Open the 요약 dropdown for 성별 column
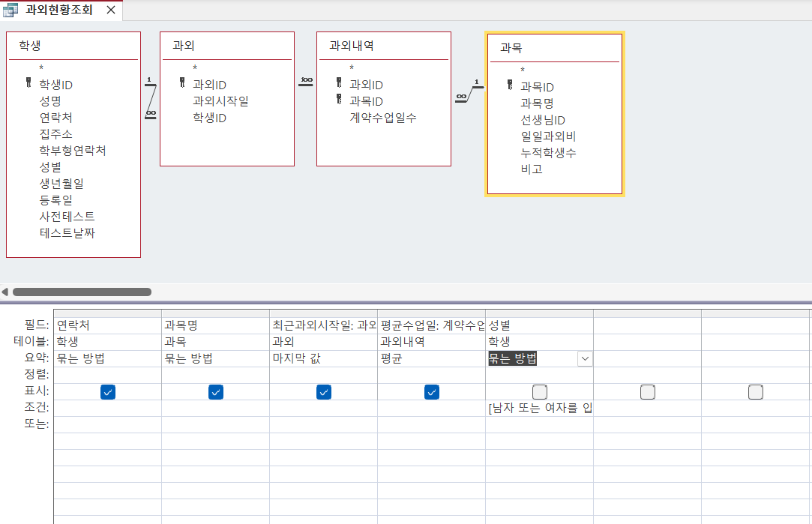This screenshot has height=524, width=812. (x=585, y=359)
